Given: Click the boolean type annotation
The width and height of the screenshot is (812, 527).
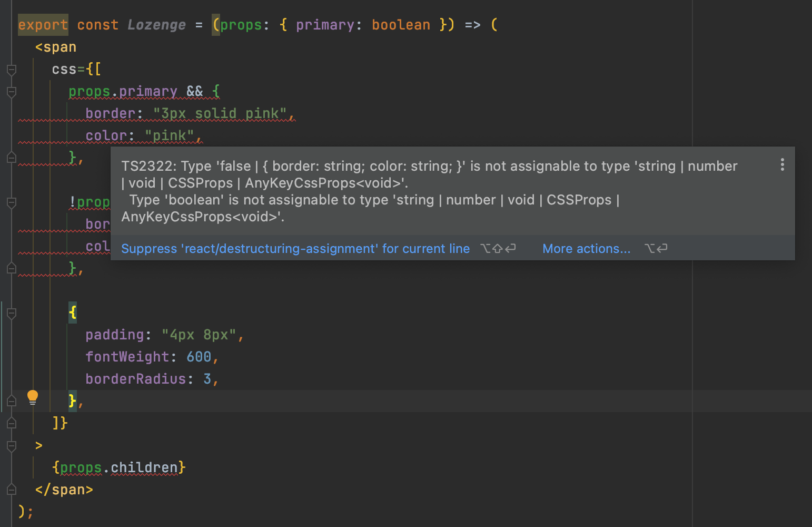Looking at the screenshot, I should (401, 25).
